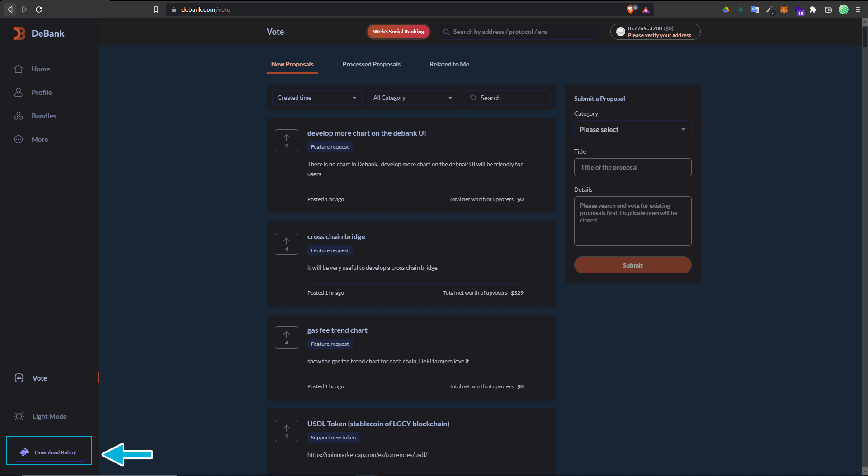
Task: Go to Profile in the sidebar
Action: [x=41, y=93]
